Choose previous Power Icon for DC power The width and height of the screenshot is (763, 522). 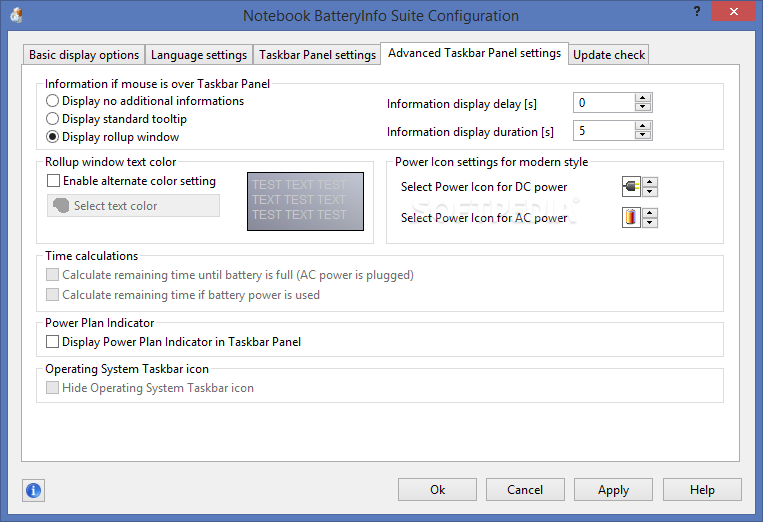tap(650, 191)
